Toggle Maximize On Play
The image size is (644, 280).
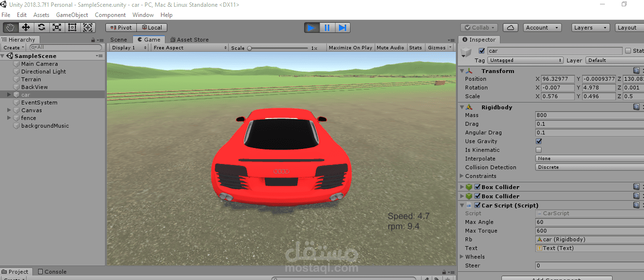coord(351,48)
